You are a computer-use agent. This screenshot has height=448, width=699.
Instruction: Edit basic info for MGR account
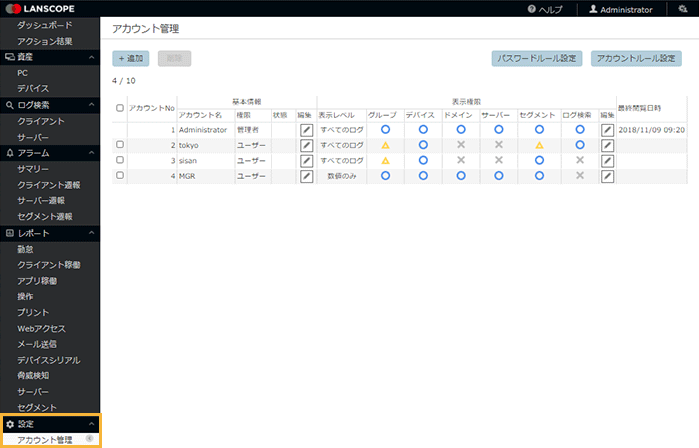pyautogui.click(x=307, y=176)
